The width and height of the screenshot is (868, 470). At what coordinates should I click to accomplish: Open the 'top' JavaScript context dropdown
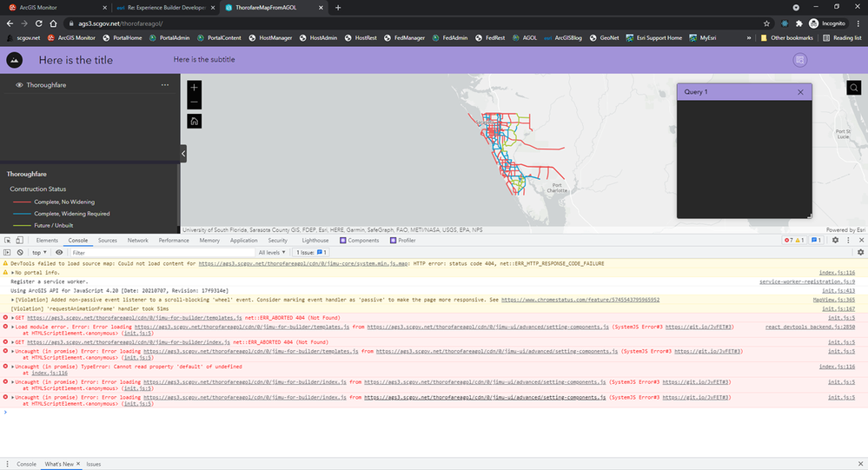point(39,253)
